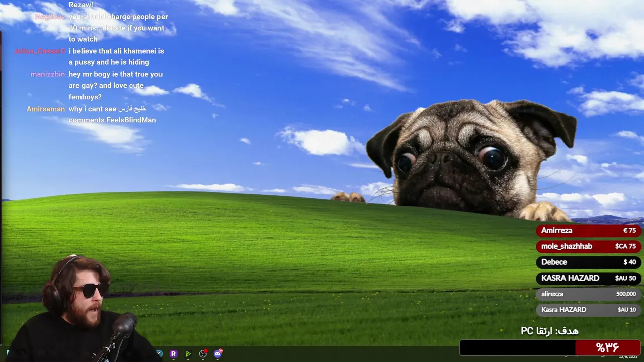The width and height of the screenshot is (644, 362).
Task: Click the taskbar date 12/9/2025
Action: (x=628, y=356)
